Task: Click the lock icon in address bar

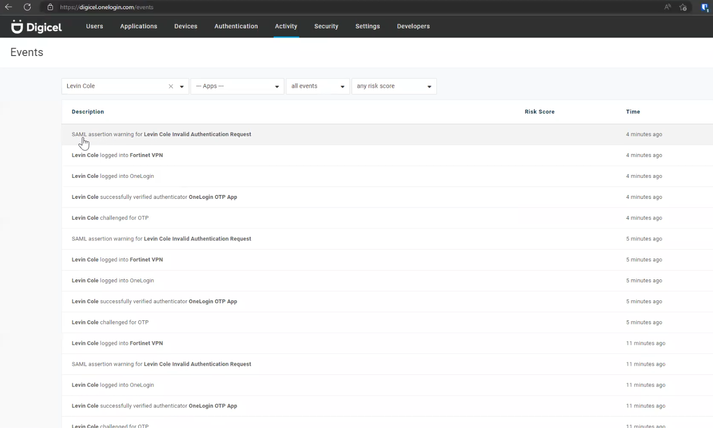Action: point(50,7)
